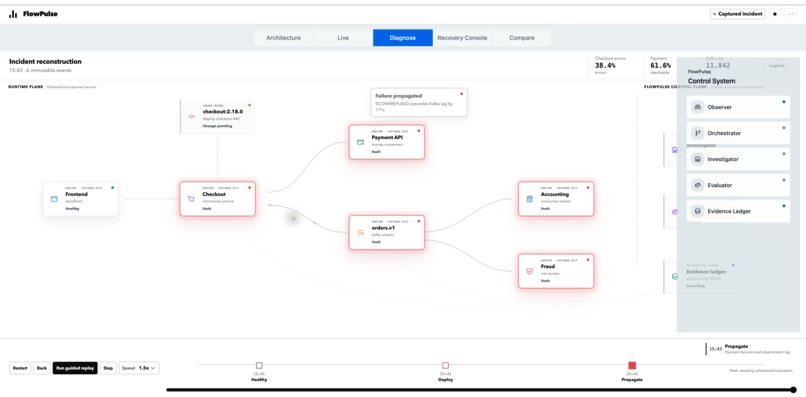
Task: Select the Fraud node card
Action: 556,271
